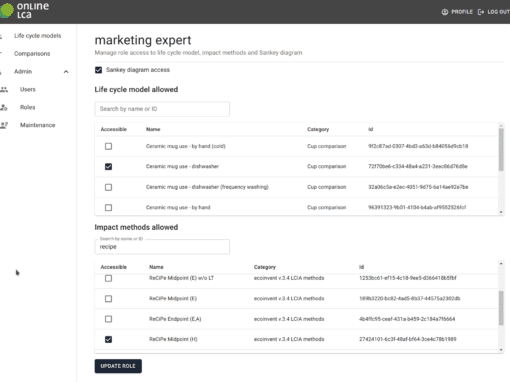Click the Update Role button
The image size is (510, 382).
pyautogui.click(x=118, y=366)
